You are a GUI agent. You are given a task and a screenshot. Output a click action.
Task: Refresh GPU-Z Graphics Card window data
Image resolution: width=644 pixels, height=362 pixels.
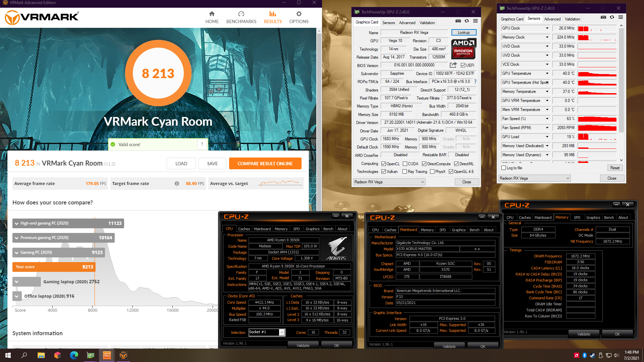(467, 21)
